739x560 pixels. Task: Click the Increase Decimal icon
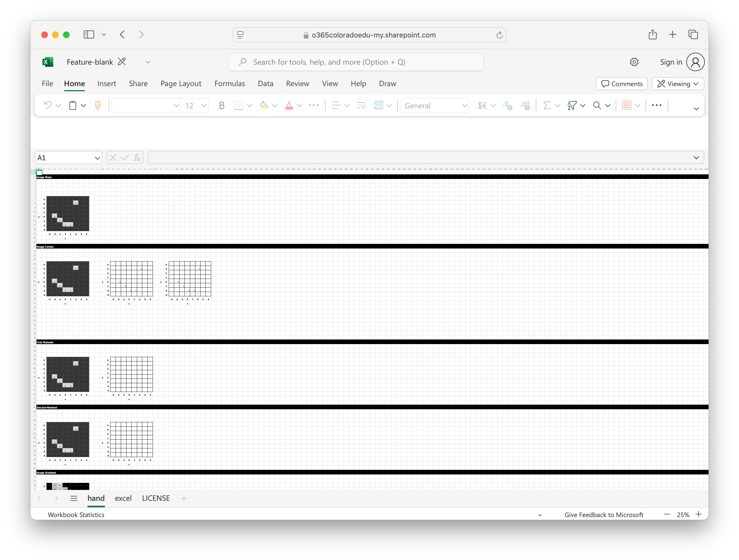[507, 106]
